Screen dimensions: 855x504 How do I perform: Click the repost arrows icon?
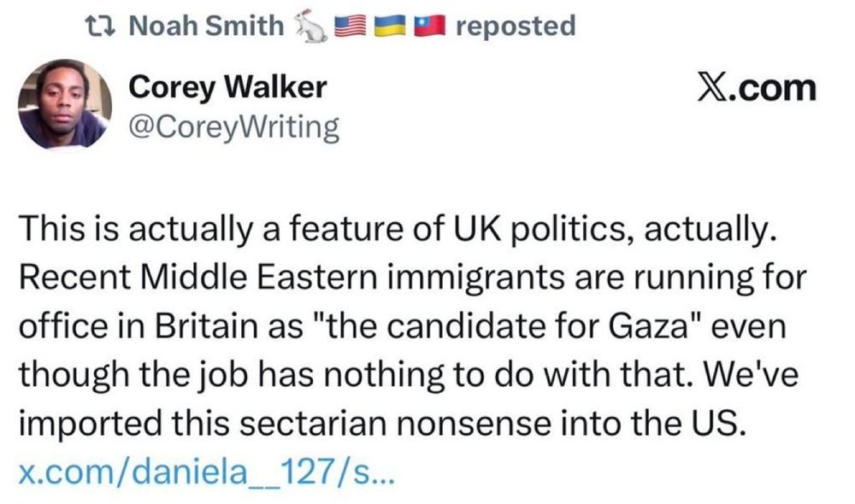tap(108, 26)
